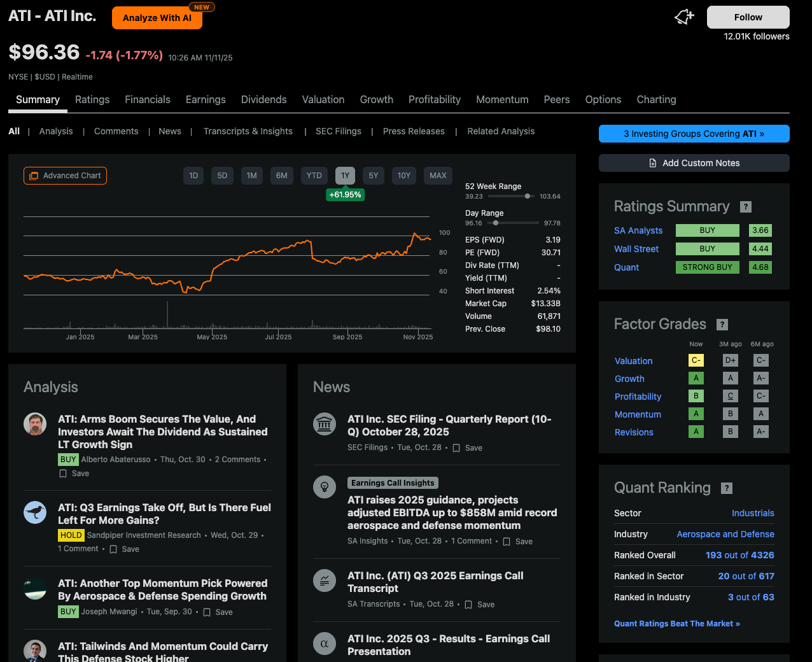Select the YTD chart range

[314, 176]
